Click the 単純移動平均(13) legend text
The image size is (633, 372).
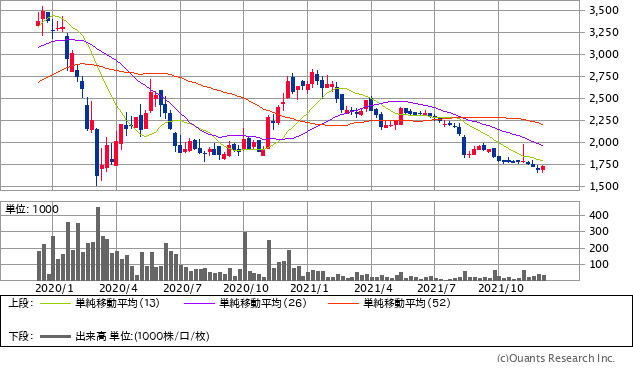pos(117,303)
